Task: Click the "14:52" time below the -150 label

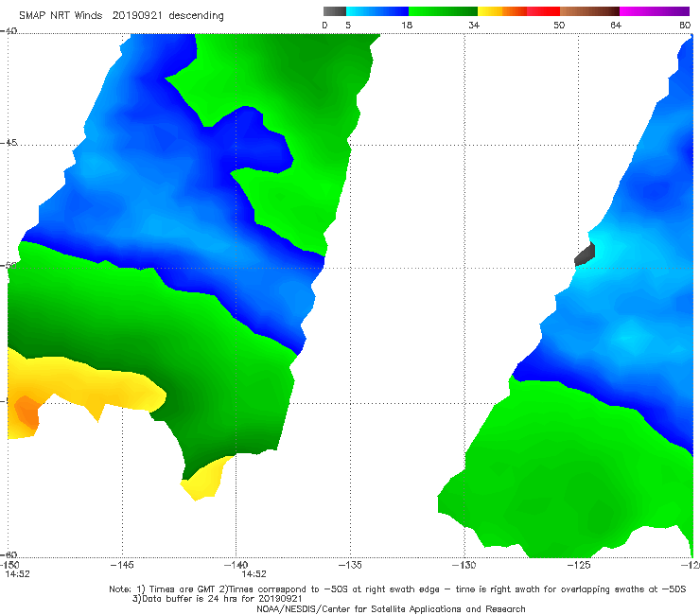Action: click(x=17, y=574)
